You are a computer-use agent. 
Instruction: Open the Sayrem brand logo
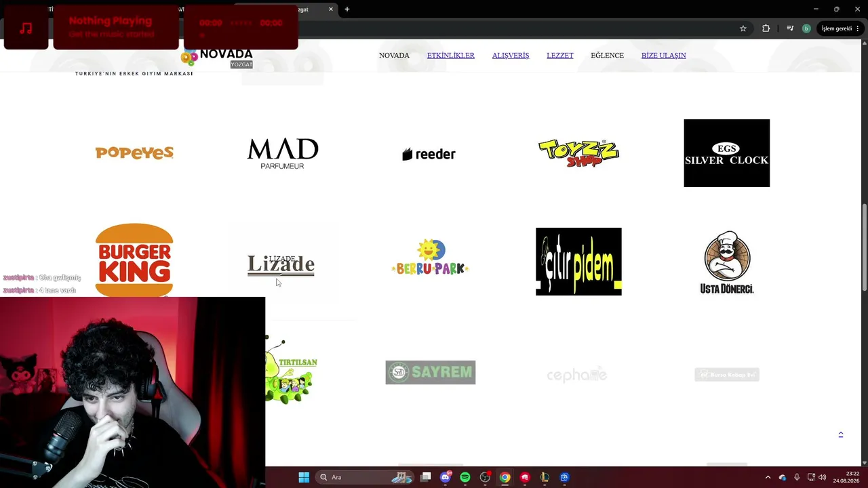[431, 372]
